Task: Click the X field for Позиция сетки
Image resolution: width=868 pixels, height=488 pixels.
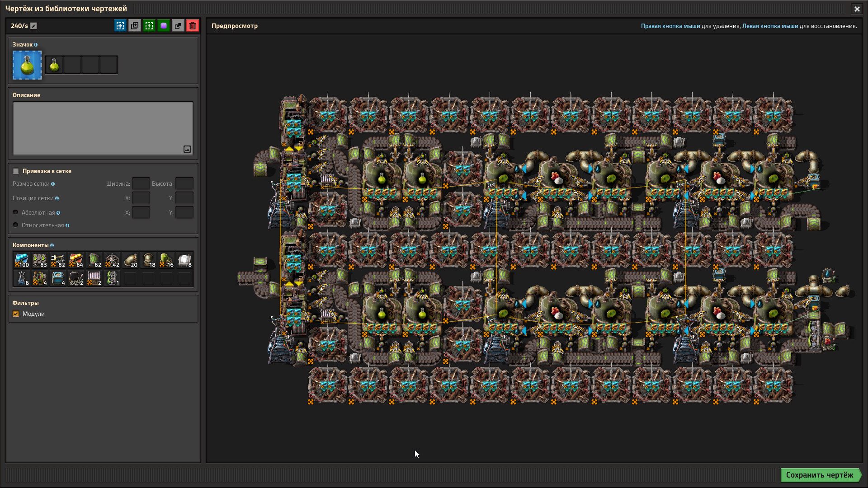Action: point(141,198)
